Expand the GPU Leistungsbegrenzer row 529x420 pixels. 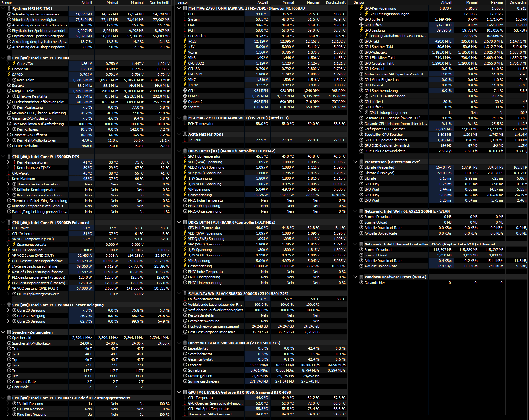click(360, 113)
